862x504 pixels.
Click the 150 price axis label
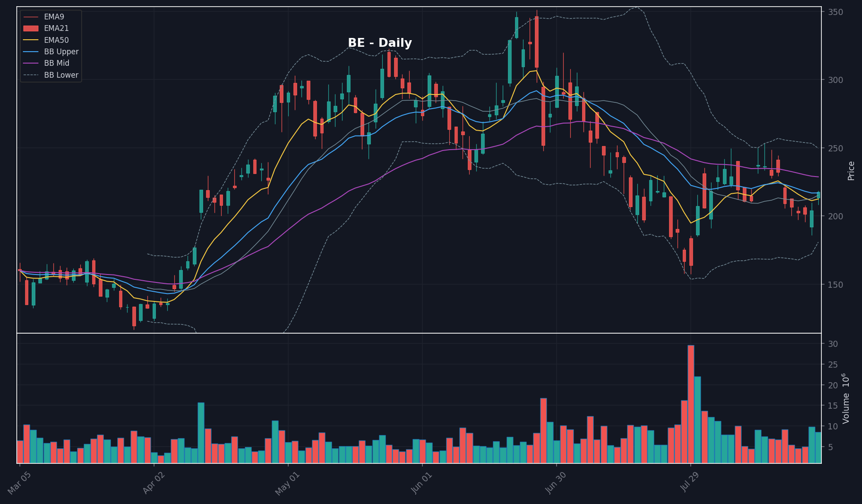[x=836, y=285]
